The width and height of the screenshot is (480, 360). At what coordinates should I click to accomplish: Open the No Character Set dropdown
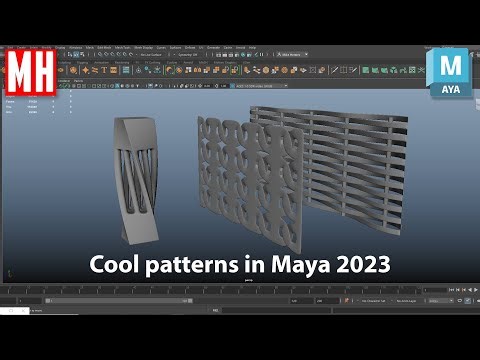coord(373,301)
